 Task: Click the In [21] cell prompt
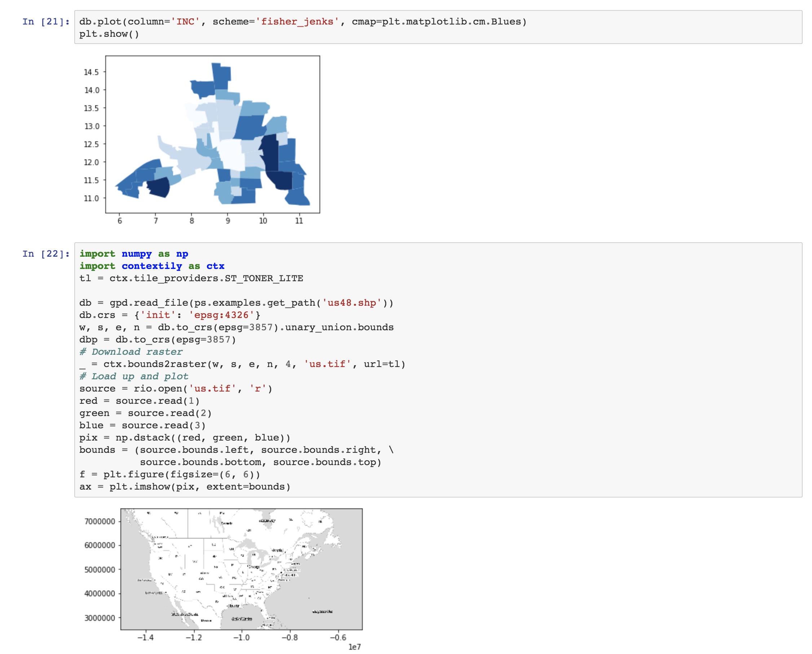click(x=46, y=22)
